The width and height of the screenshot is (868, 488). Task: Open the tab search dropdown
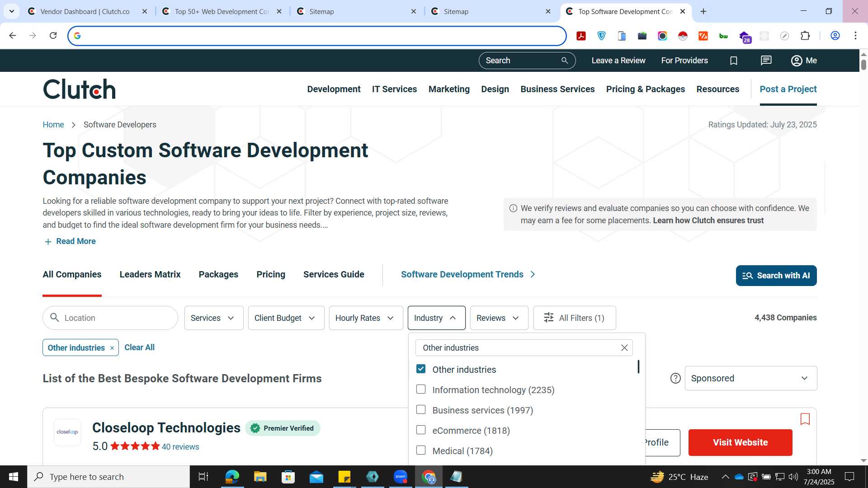tap(11, 11)
